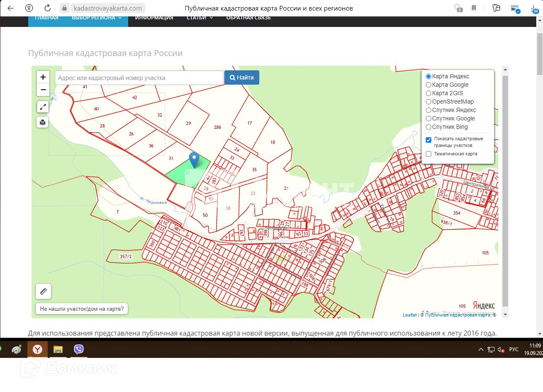This screenshot has width=543, height=392.
Task: Expand the ВЫБОР РЕГИОНА dropdown menu
Action: click(x=97, y=18)
